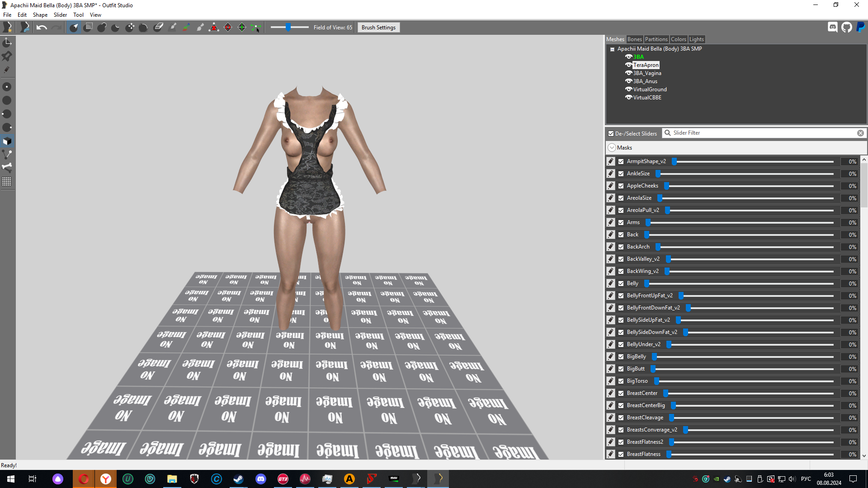868x488 pixels.
Task: Collapse the Apachii Maid Bella project tree
Action: pos(613,49)
